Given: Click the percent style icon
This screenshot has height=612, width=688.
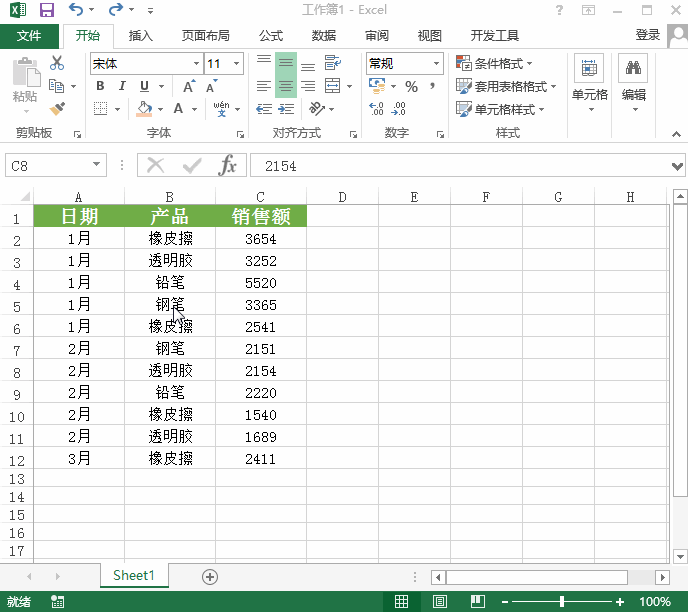Looking at the screenshot, I should (411, 87).
